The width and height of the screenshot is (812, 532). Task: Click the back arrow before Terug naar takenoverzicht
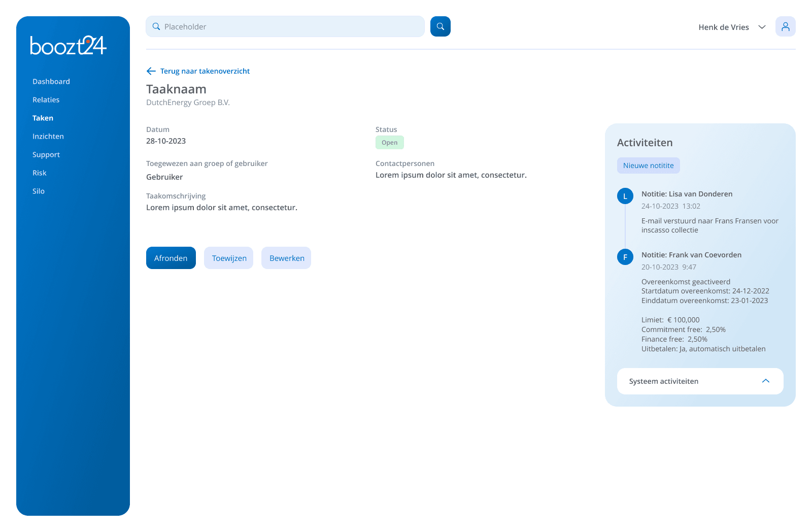(x=151, y=71)
